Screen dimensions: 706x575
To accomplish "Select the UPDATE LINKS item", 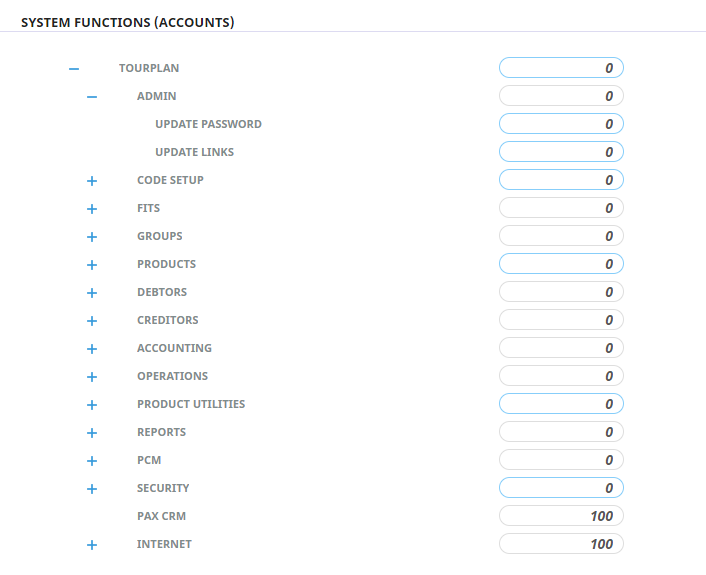I will pyautogui.click(x=194, y=153).
